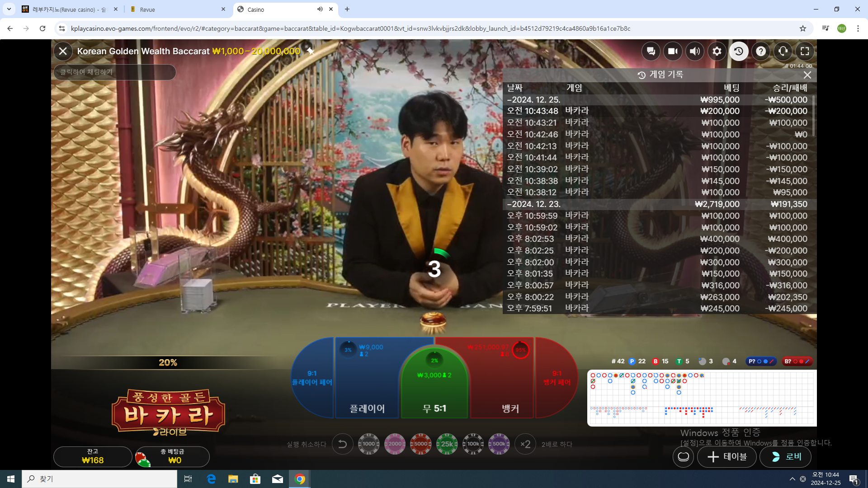Toggle the video camera icon
Screen dimensions: 868x488
coord(673,51)
